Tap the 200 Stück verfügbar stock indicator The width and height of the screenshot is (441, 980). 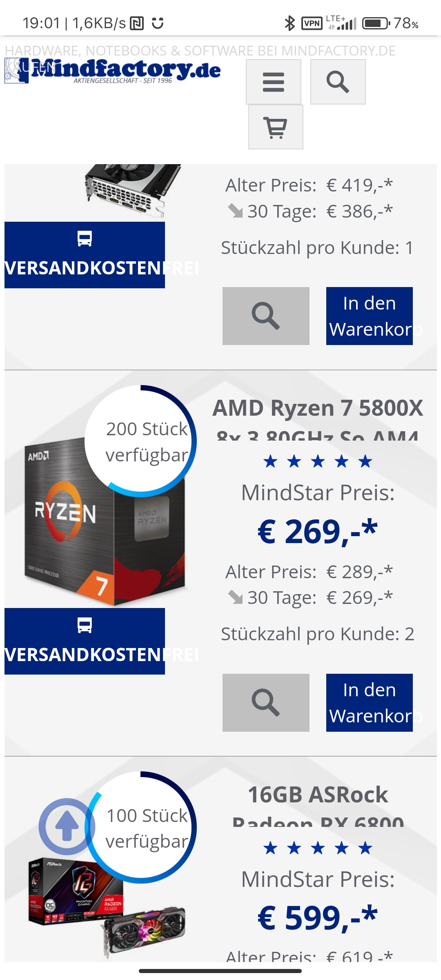141,441
